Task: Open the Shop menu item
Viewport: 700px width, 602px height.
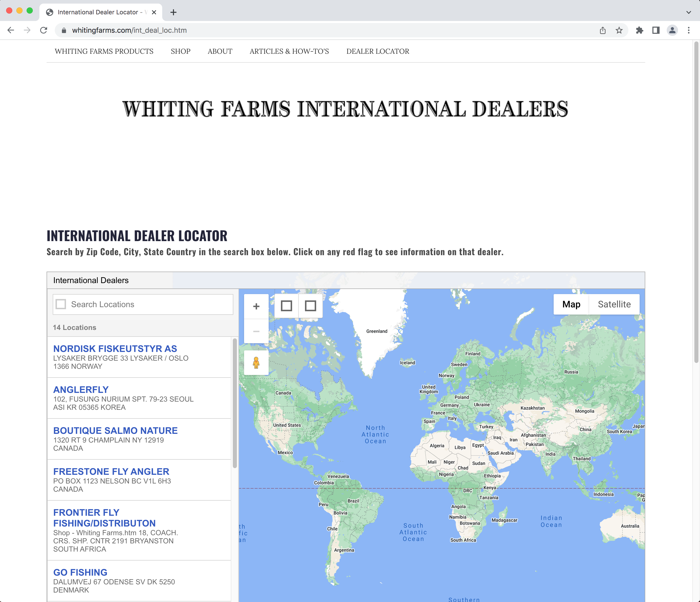Action: point(181,51)
